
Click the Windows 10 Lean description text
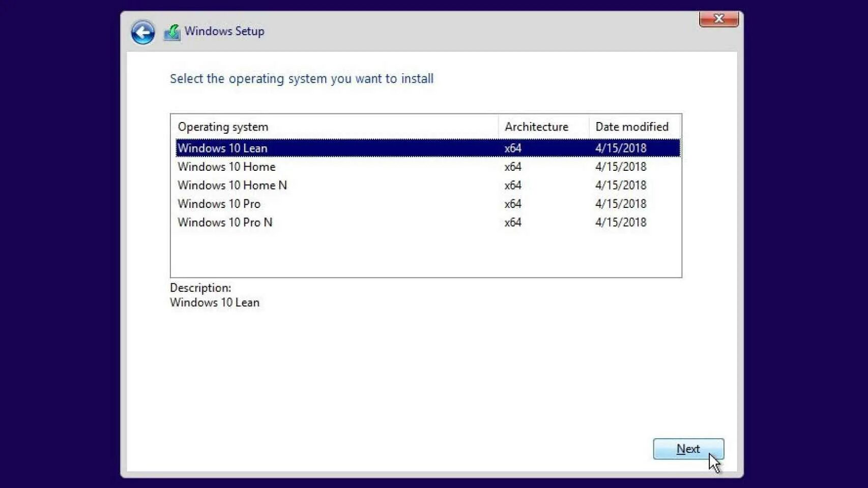tap(215, 302)
